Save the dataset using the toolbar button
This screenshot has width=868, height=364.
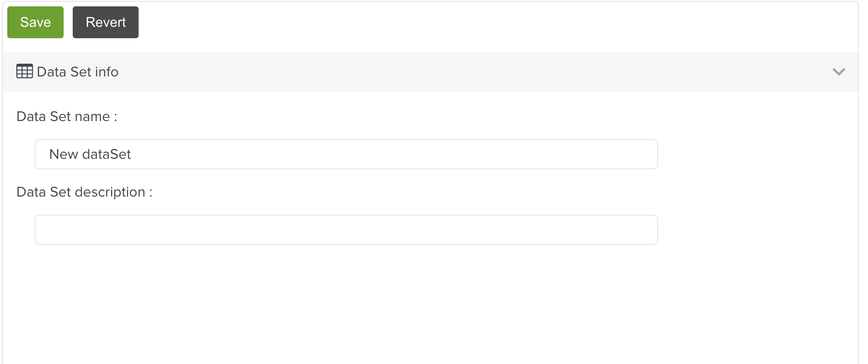coord(35,22)
